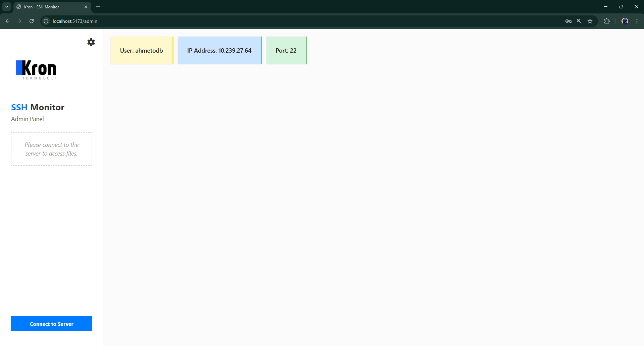Click the Connect to Server button
The height and width of the screenshot is (346, 644).
tap(51, 324)
